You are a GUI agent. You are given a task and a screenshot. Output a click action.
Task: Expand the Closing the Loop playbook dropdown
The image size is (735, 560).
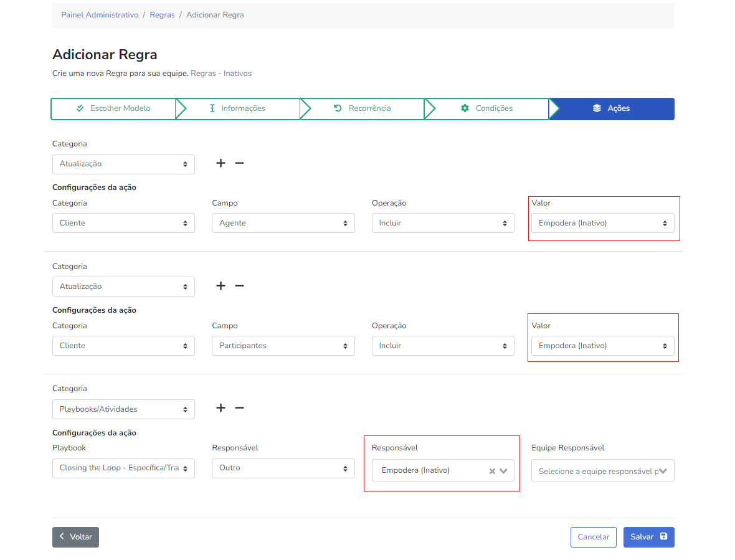(x=123, y=468)
